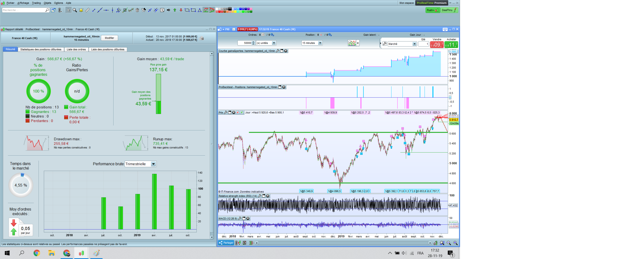
Task: Zoom out on the chart horizontally
Action: [449, 243]
